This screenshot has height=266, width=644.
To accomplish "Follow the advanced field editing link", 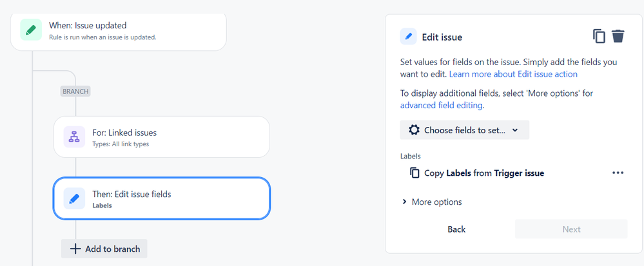I will tap(442, 105).
